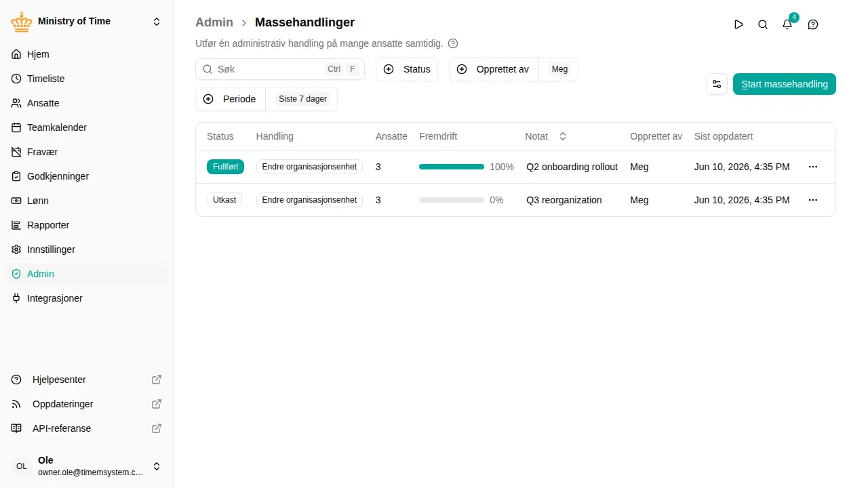Image resolution: width=868 pixels, height=488 pixels.
Task: Open the help chat icon in top bar
Action: (813, 24)
